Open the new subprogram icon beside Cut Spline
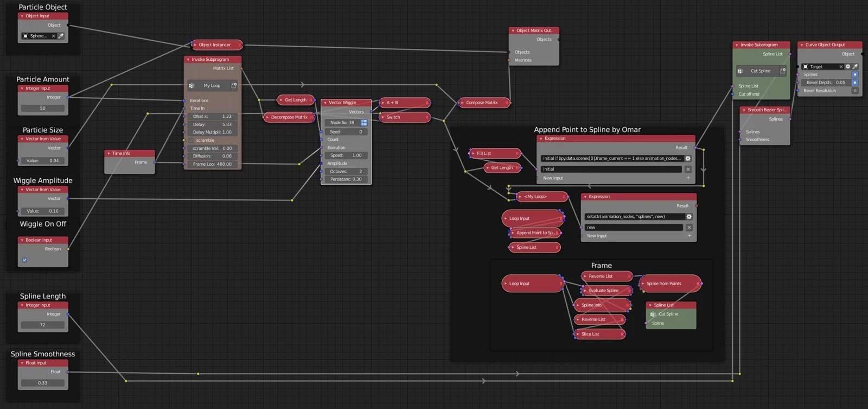 (x=782, y=71)
